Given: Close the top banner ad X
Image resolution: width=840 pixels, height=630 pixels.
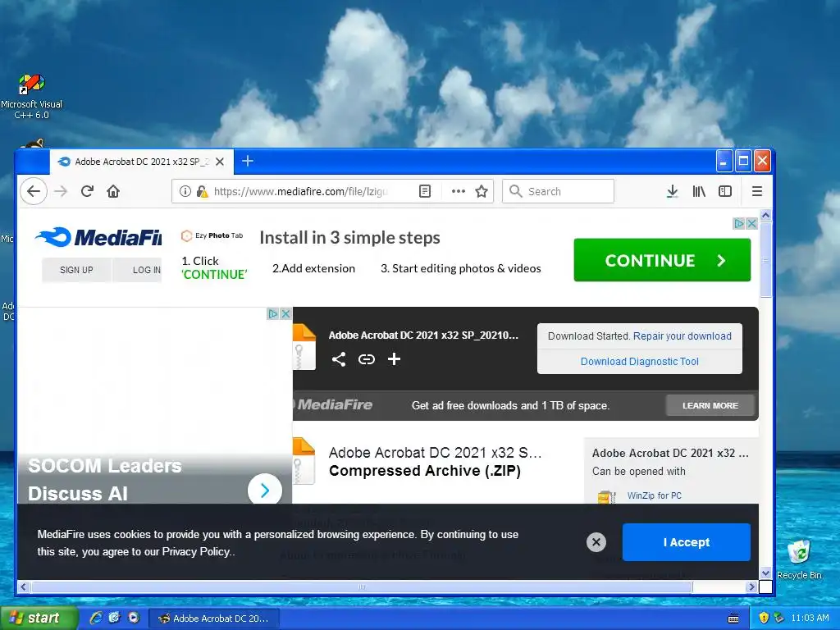Looking at the screenshot, I should pyautogui.click(x=751, y=223).
